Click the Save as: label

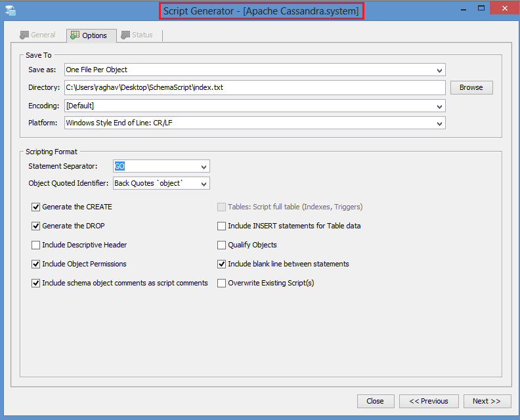(x=42, y=70)
